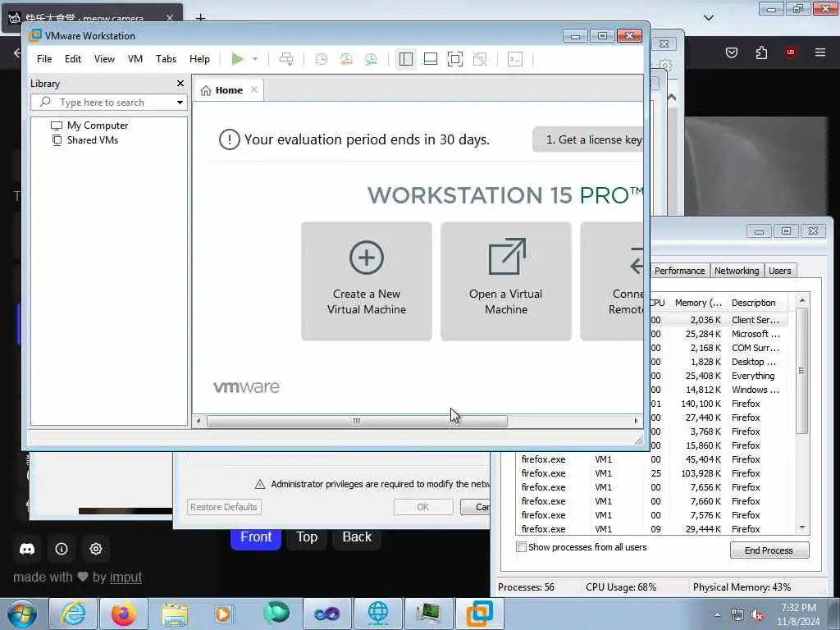Open the Snapshot Manager toolbar icon
The height and width of the screenshot is (630, 840).
[371, 59]
